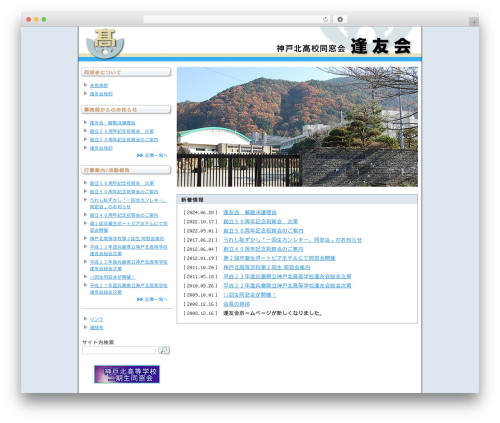Open 逢友会 解散決議理由 in 事務局からのお知らせ
Image resolution: width=500 pixels, height=423 pixels.
click(112, 123)
